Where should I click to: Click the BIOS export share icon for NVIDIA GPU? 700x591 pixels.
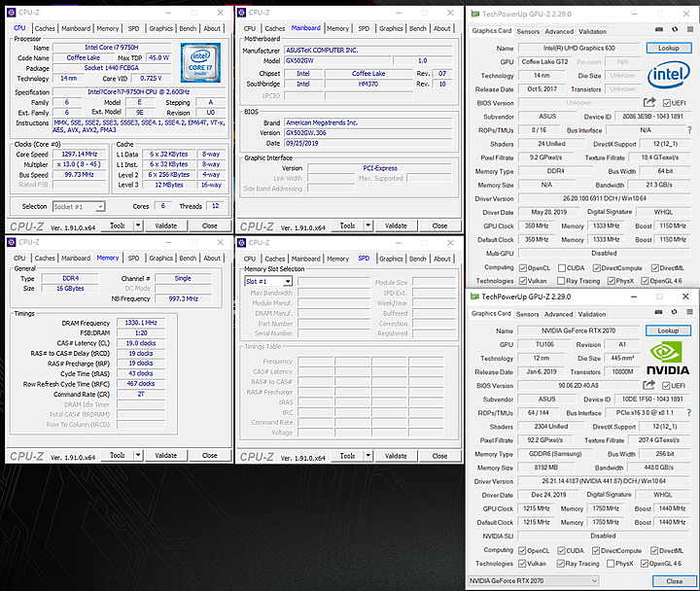649,385
